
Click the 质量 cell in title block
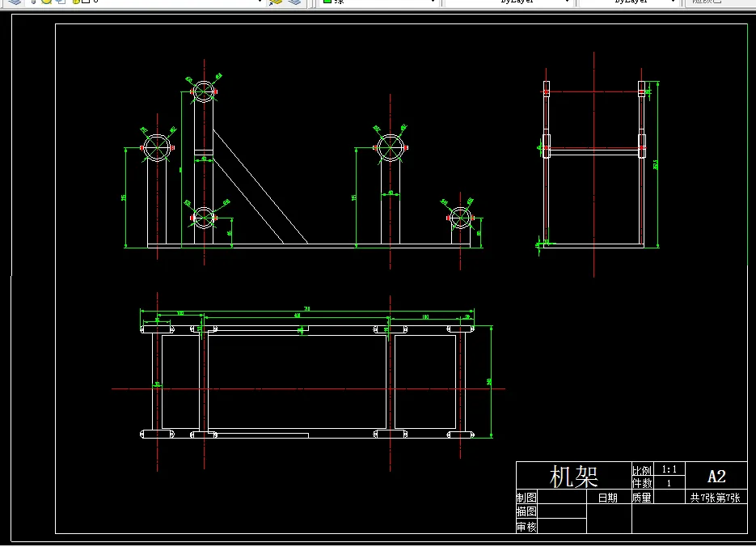(x=642, y=498)
